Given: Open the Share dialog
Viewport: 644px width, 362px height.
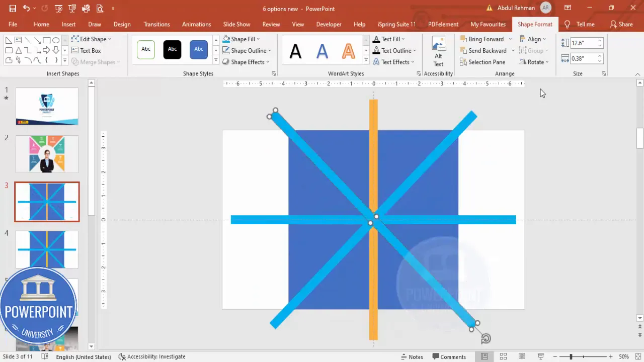Looking at the screenshot, I should pos(621,24).
